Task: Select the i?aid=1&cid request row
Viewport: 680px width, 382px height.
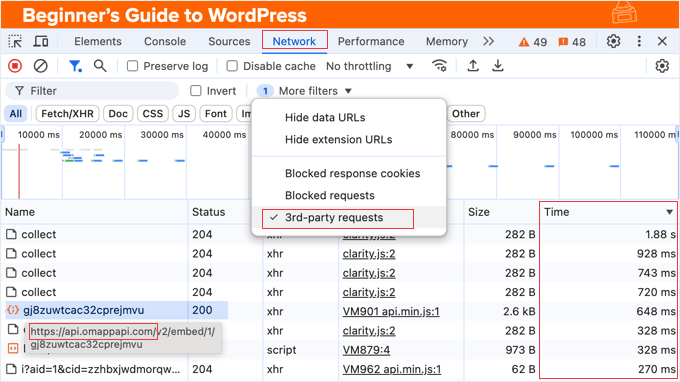Action: [101, 369]
